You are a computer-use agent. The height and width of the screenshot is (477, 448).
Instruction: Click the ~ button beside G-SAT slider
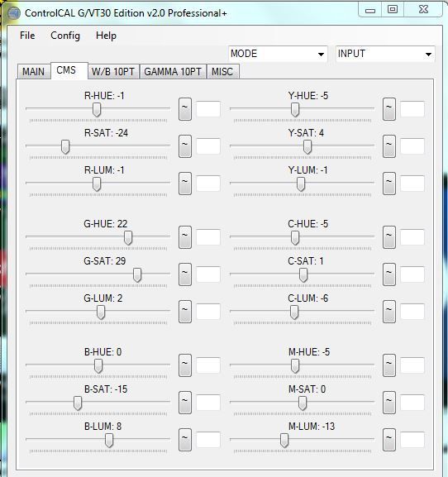click(185, 274)
